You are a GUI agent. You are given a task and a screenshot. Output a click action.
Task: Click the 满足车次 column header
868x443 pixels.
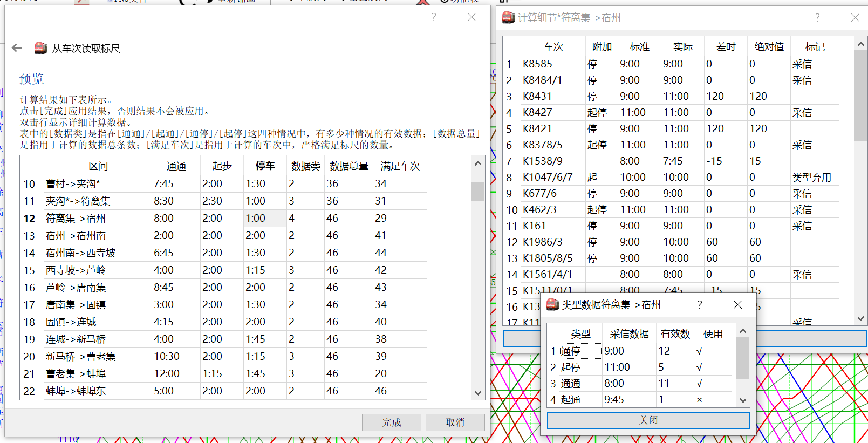[x=400, y=166]
